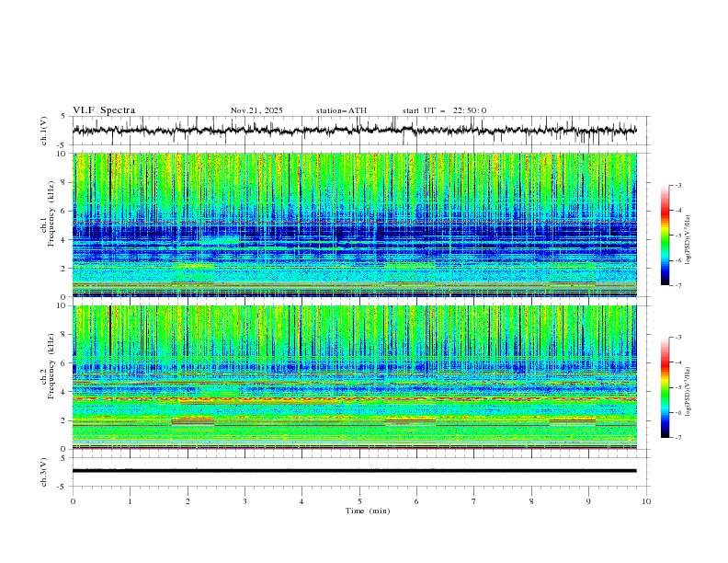Click the "start UT = 22:50:0" header text
The width and height of the screenshot is (728, 563).
point(444,110)
